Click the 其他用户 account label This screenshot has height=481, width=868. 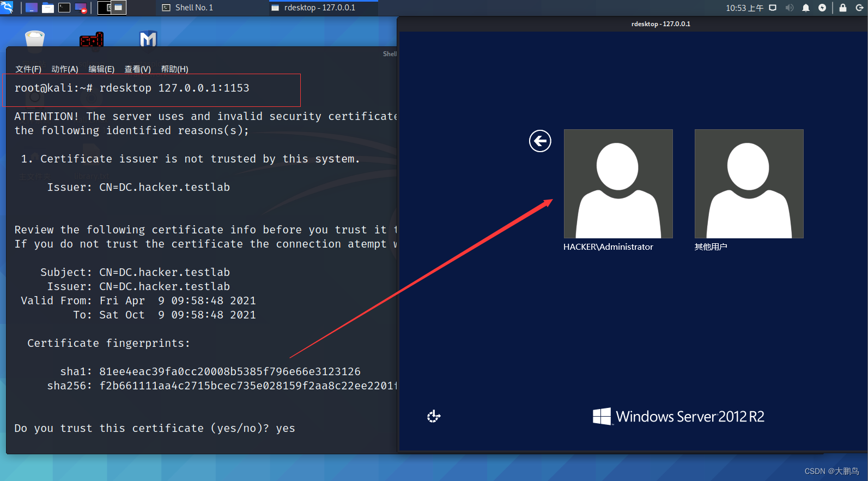tap(711, 247)
